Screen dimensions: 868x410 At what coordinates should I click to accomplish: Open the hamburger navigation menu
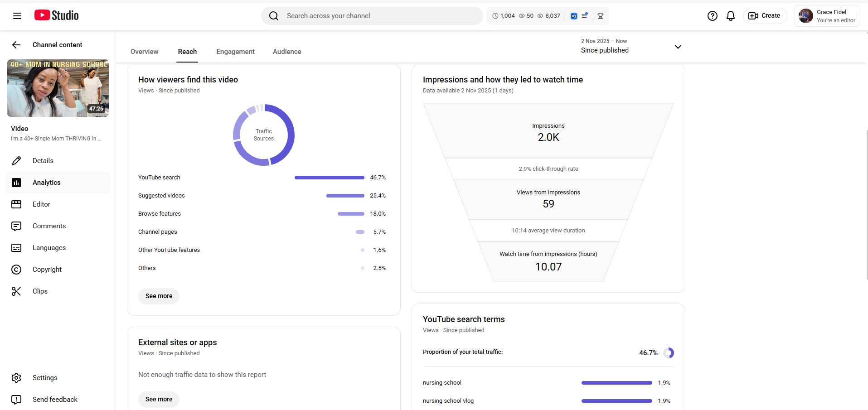pyautogui.click(x=17, y=16)
